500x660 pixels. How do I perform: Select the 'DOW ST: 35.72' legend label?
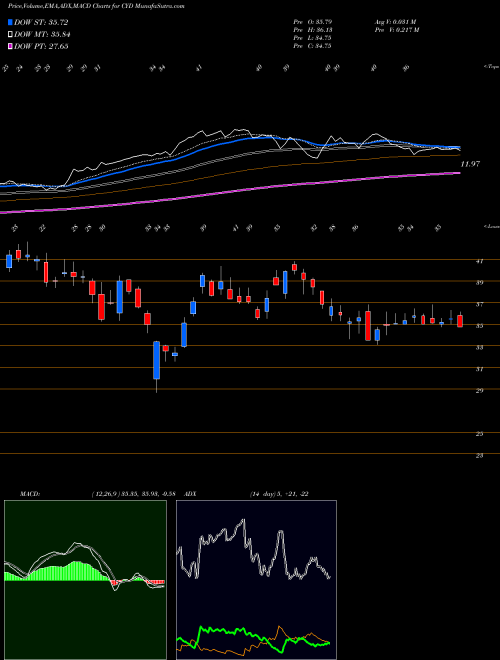tap(41, 22)
